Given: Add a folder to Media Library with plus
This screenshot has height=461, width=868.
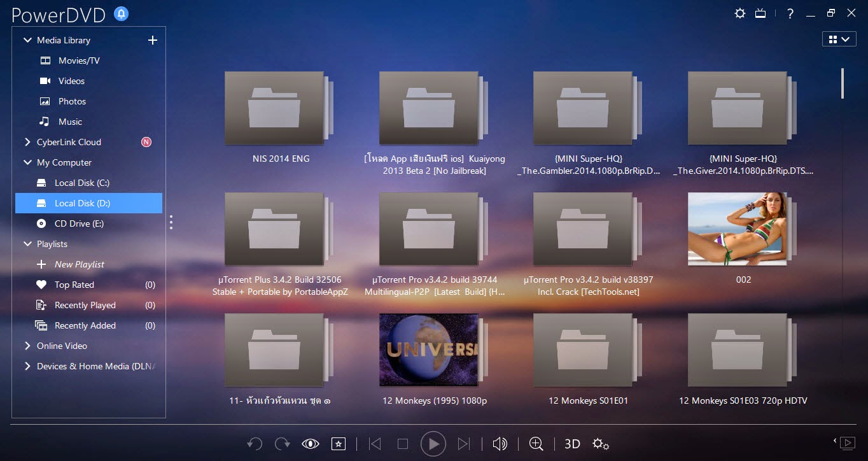Looking at the screenshot, I should tap(152, 40).
